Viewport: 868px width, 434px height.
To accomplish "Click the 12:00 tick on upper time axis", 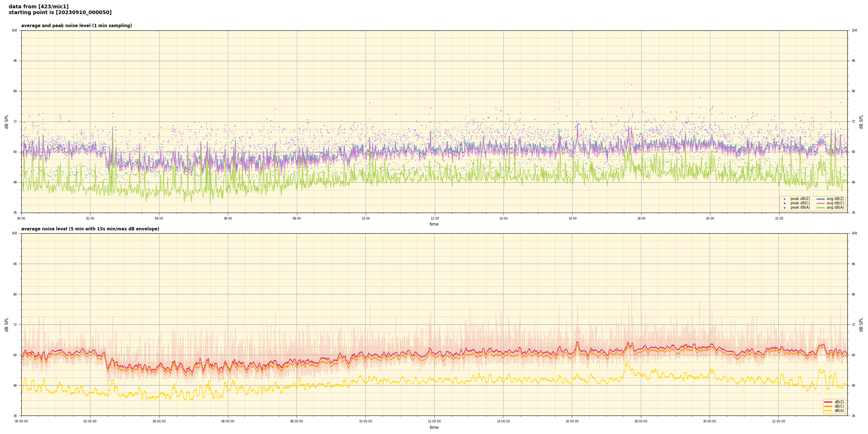I will coord(434,218).
